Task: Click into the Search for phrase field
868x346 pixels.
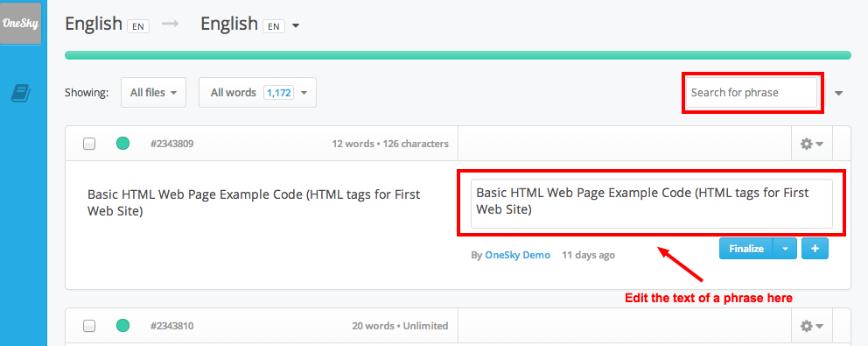Action: click(x=752, y=93)
